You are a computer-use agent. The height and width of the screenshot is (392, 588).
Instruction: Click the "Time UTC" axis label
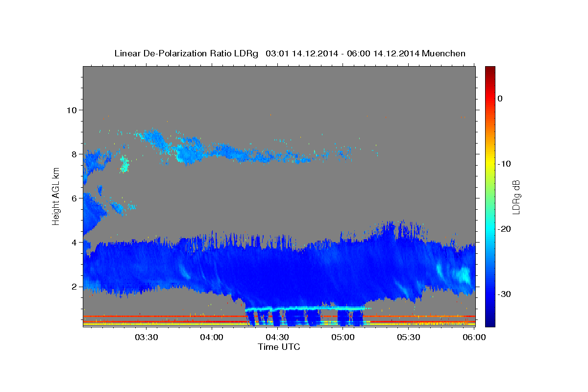279,347
